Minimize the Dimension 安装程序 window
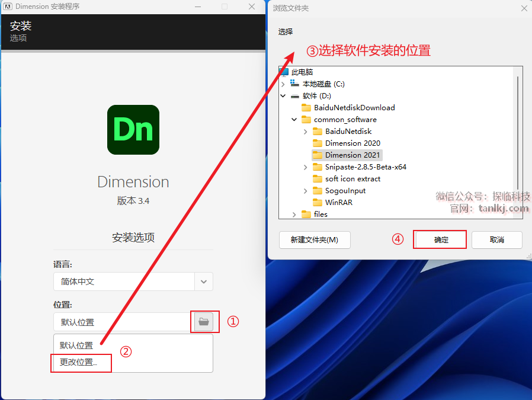The image size is (532, 400). click(198, 7)
